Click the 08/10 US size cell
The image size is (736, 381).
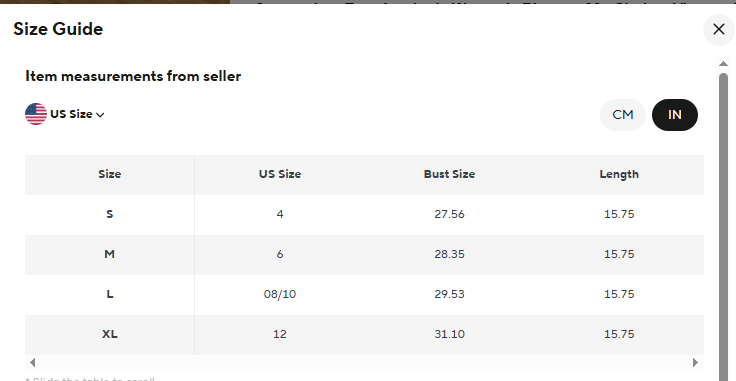pos(280,294)
